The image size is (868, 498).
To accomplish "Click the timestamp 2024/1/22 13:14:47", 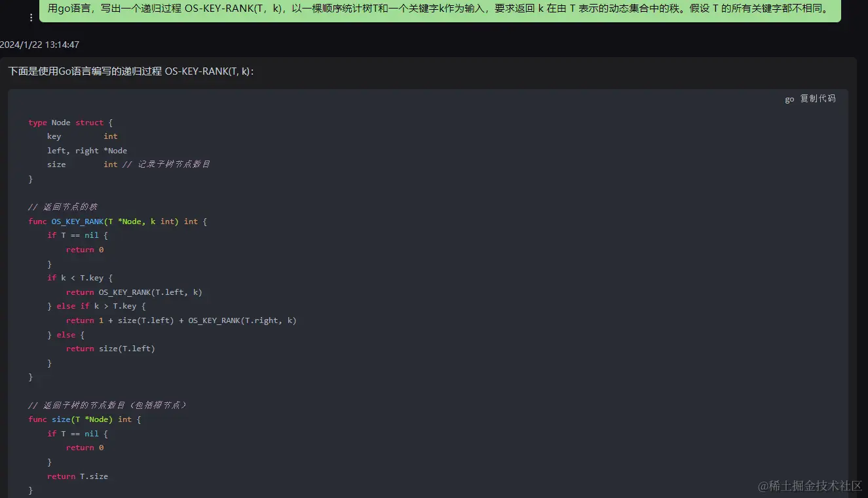I will [39, 45].
